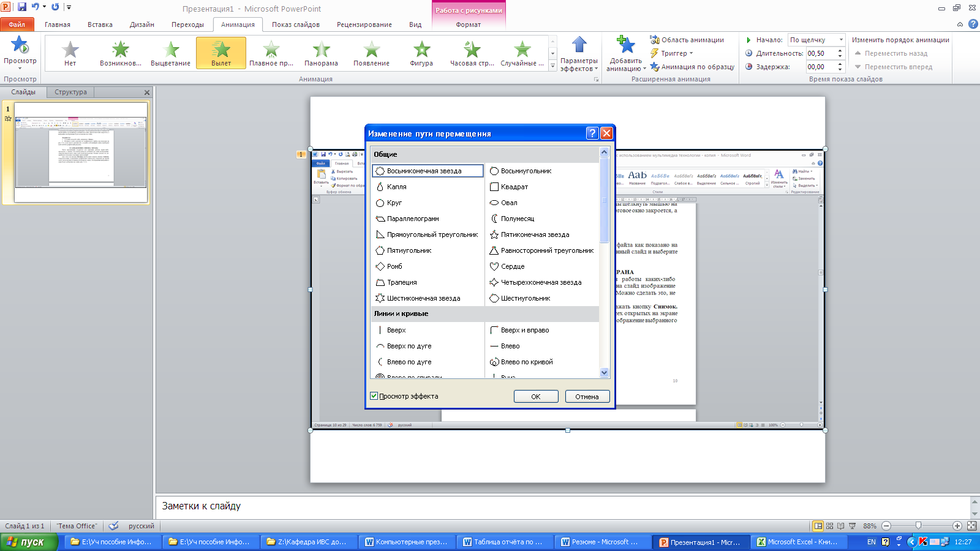Image resolution: width=980 pixels, height=551 pixels.
Task: Apply the Фигура shape animation
Action: [422, 53]
